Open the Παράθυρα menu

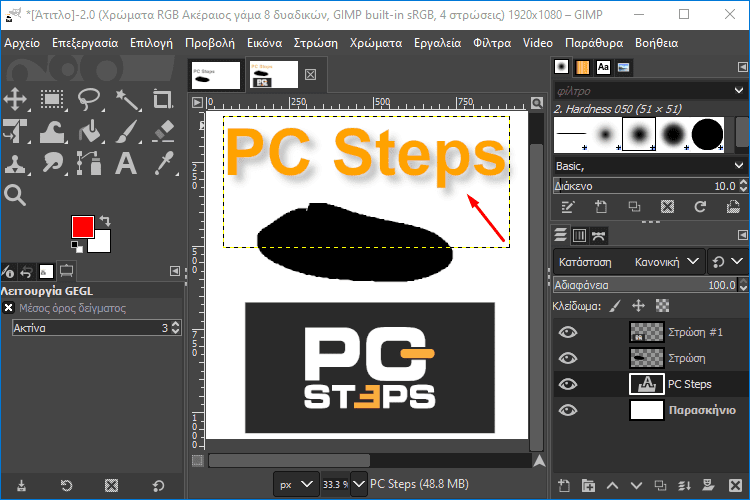(594, 43)
